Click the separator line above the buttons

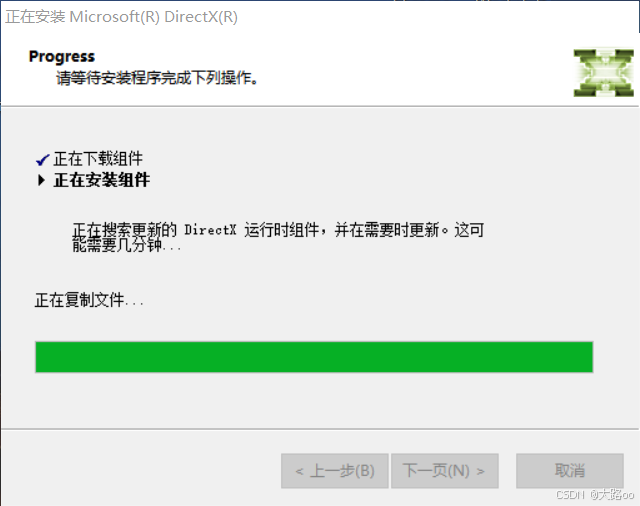[320, 429]
